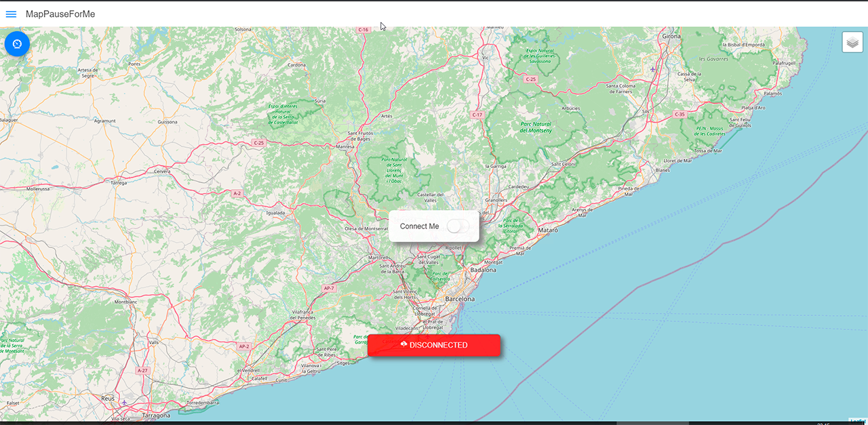Click the Artesa de Segre label

87,73
